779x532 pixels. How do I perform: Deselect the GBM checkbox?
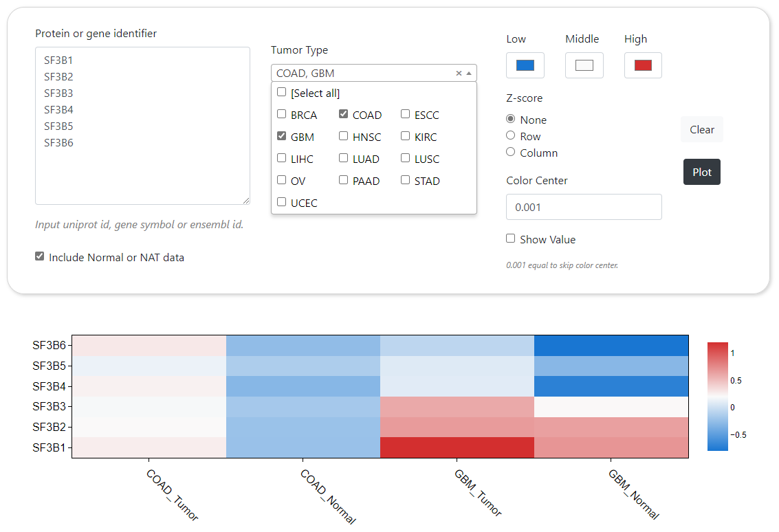[x=282, y=136]
